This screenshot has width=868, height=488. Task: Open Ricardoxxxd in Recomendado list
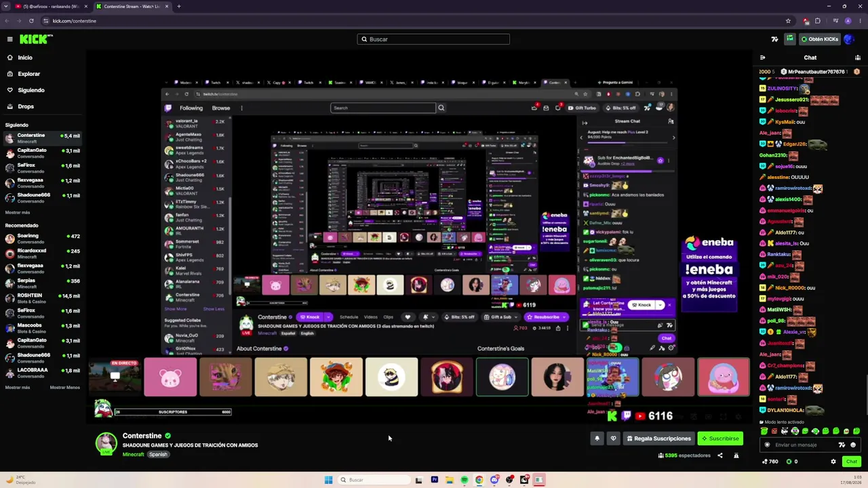(43, 253)
